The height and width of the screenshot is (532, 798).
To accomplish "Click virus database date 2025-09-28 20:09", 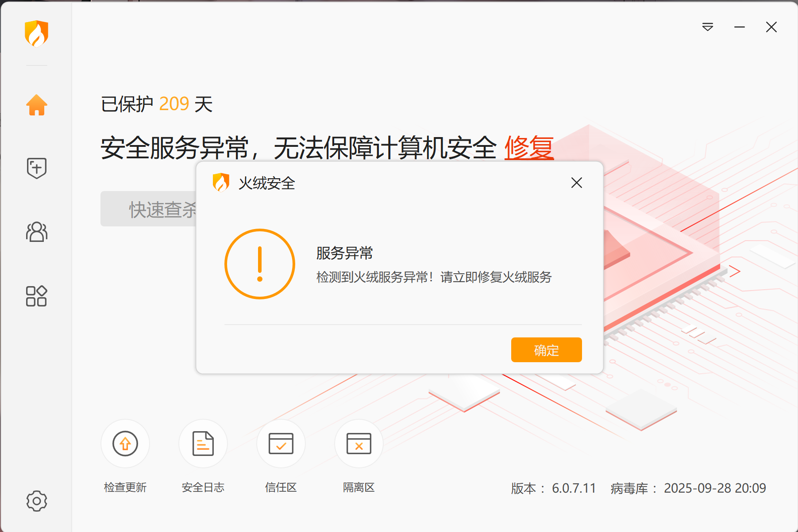I will [x=715, y=488].
